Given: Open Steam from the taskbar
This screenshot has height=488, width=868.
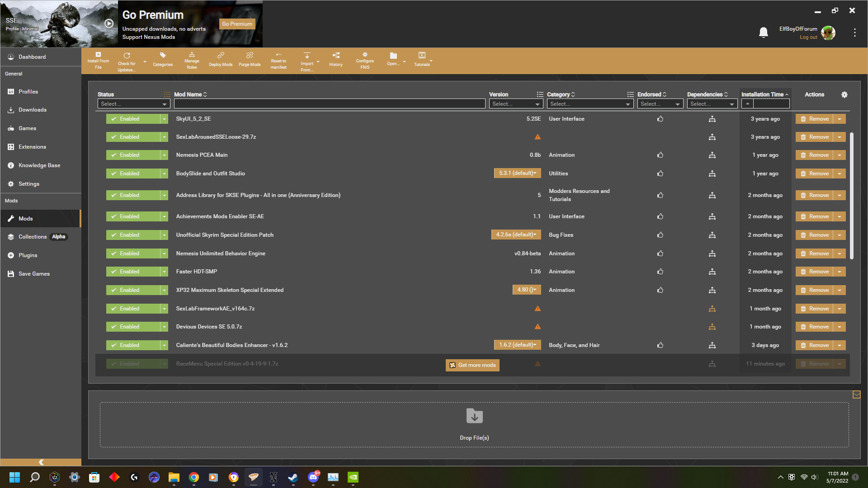Looking at the screenshot, I should coord(293,477).
